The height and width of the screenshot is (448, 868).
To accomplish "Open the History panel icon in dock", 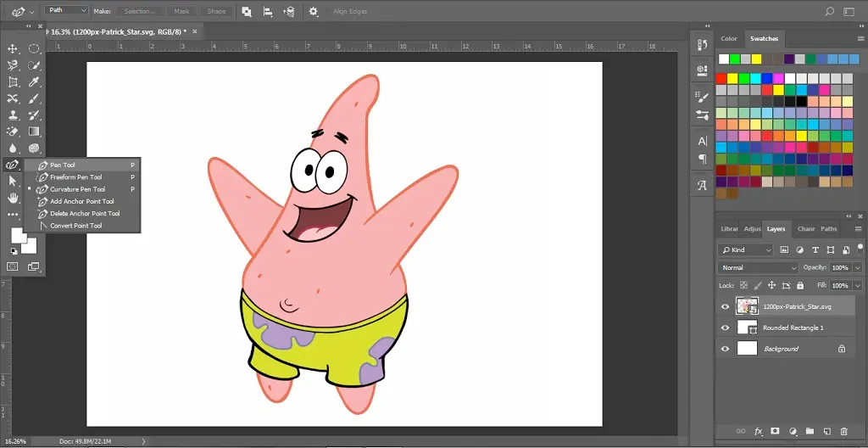I will pos(703,45).
